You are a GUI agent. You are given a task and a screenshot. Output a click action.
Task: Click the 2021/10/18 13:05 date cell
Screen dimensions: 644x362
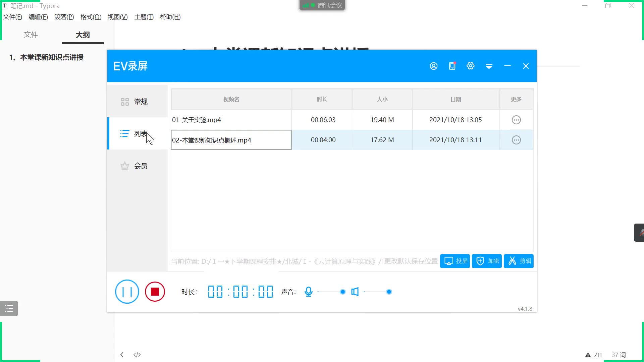click(x=456, y=120)
